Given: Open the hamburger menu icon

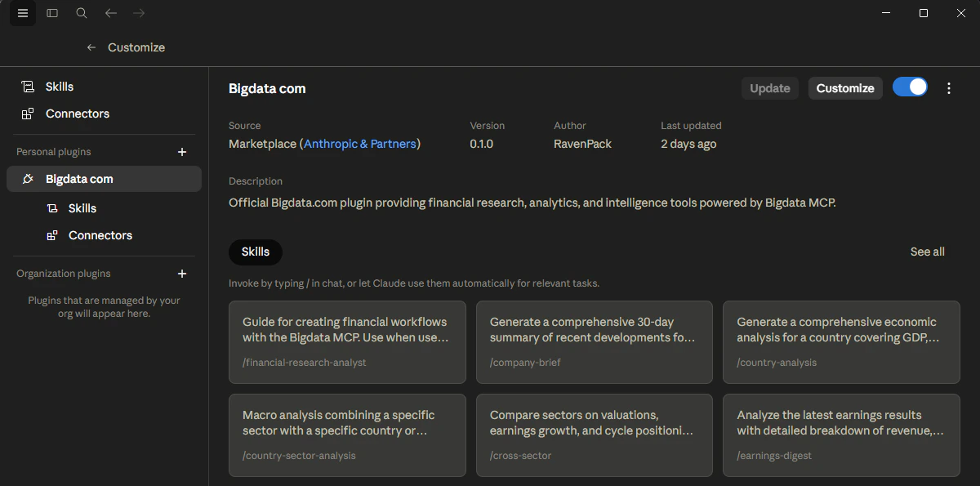Looking at the screenshot, I should click(23, 13).
